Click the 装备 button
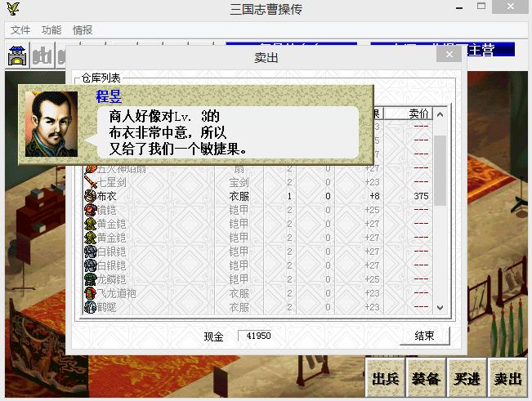 (426, 379)
